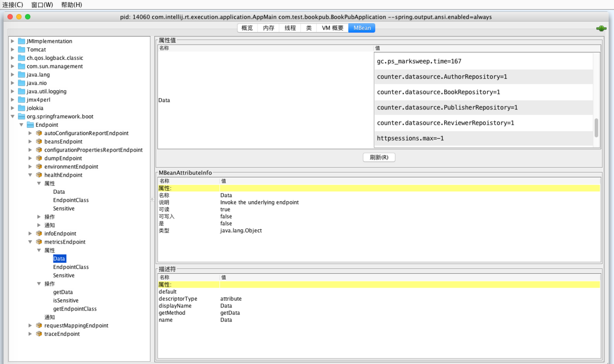Open the 连接(C) menu

13,4
